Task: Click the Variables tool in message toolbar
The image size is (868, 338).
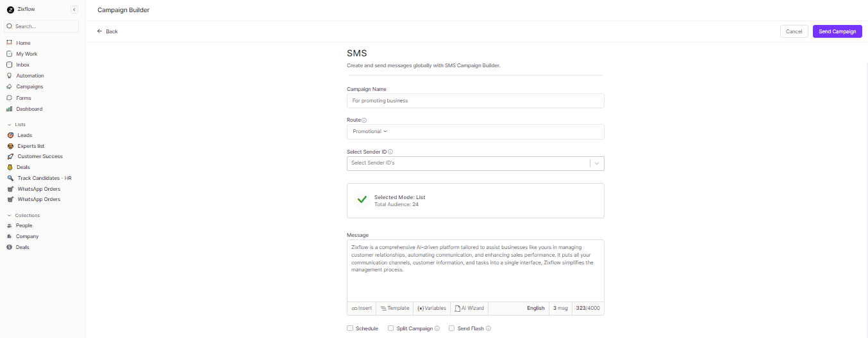Action: 431,309
